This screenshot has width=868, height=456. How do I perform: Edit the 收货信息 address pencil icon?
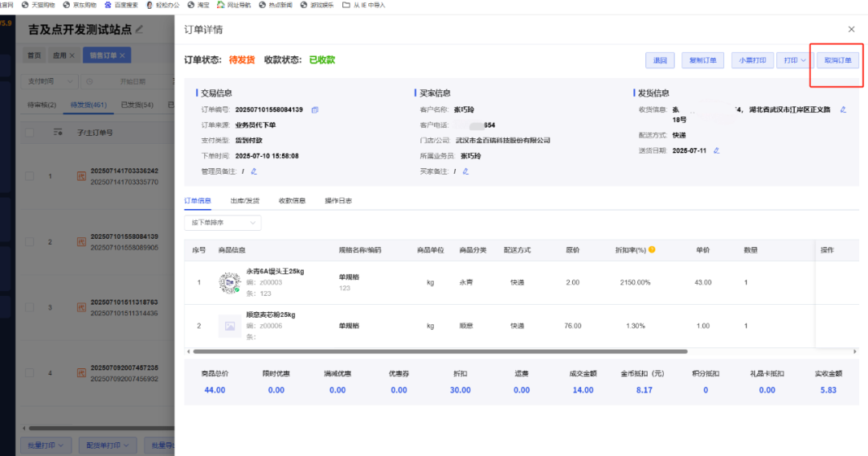843,109
